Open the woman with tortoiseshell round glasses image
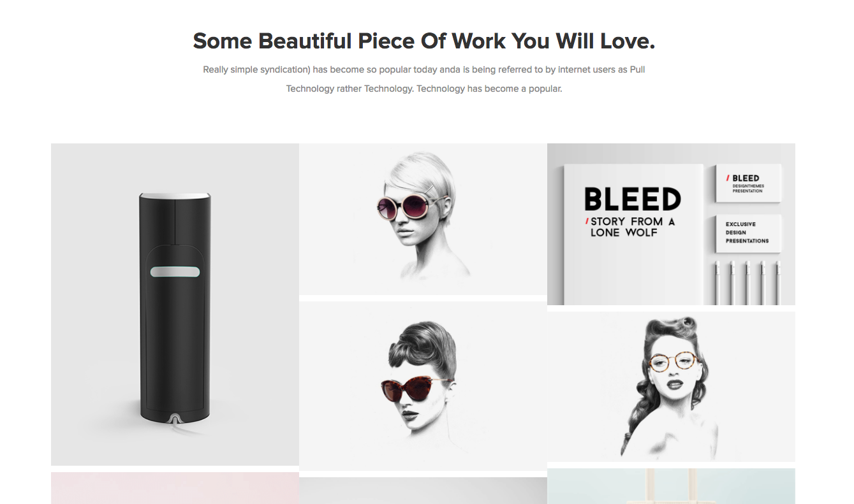854x504 pixels. (x=671, y=387)
